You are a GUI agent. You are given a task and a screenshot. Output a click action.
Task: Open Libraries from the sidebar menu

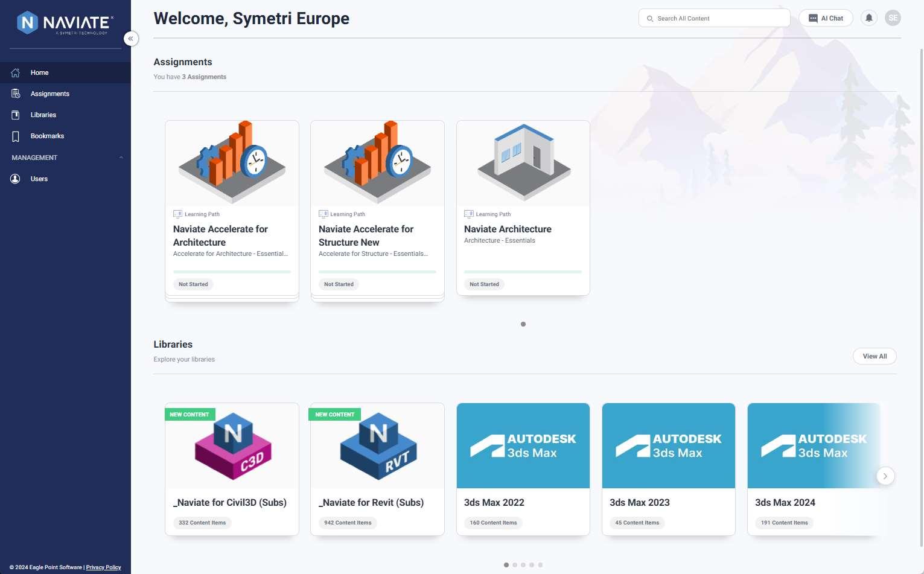point(65,115)
